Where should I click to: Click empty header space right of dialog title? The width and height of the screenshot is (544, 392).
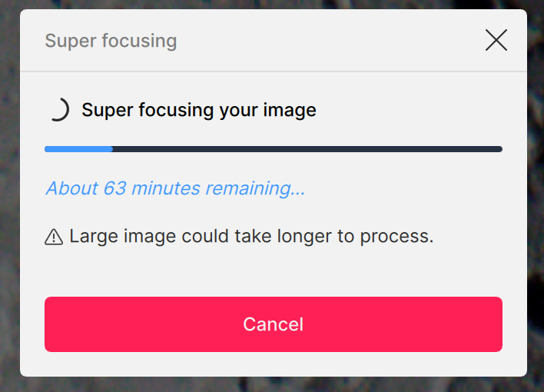(330, 41)
